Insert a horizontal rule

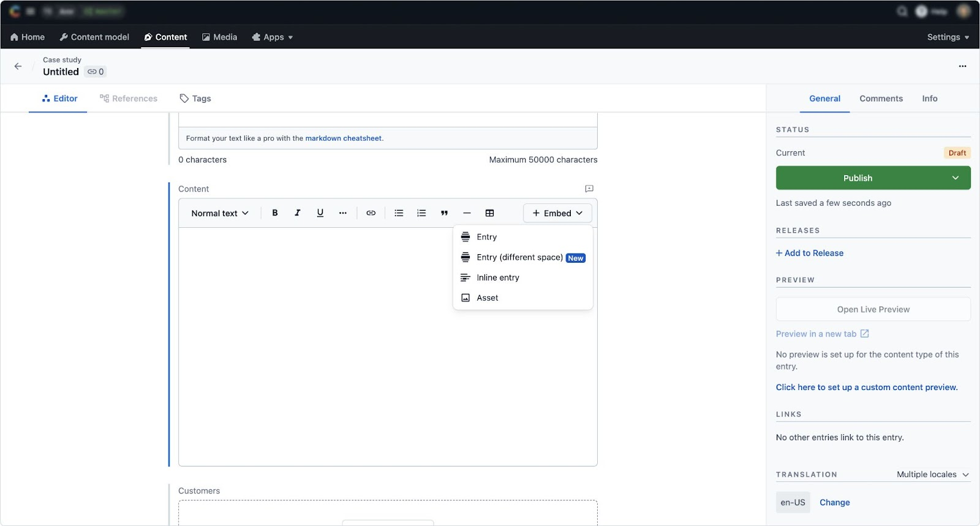pyautogui.click(x=467, y=213)
